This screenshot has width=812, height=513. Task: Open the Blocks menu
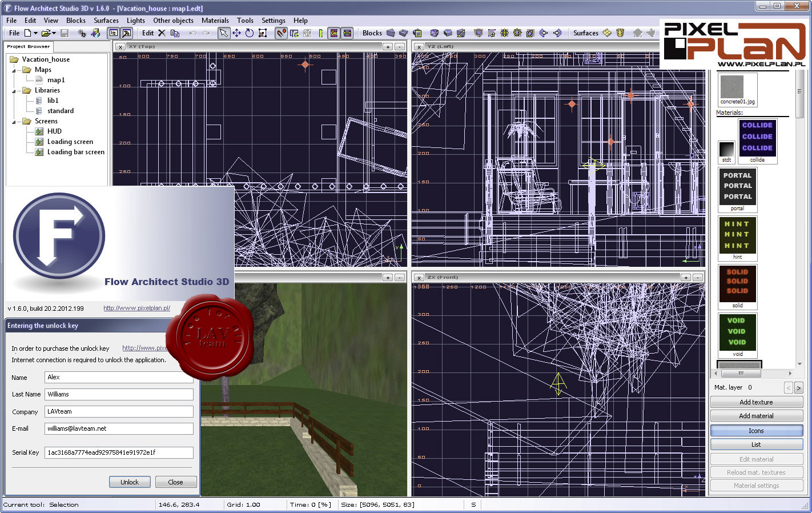[76, 20]
